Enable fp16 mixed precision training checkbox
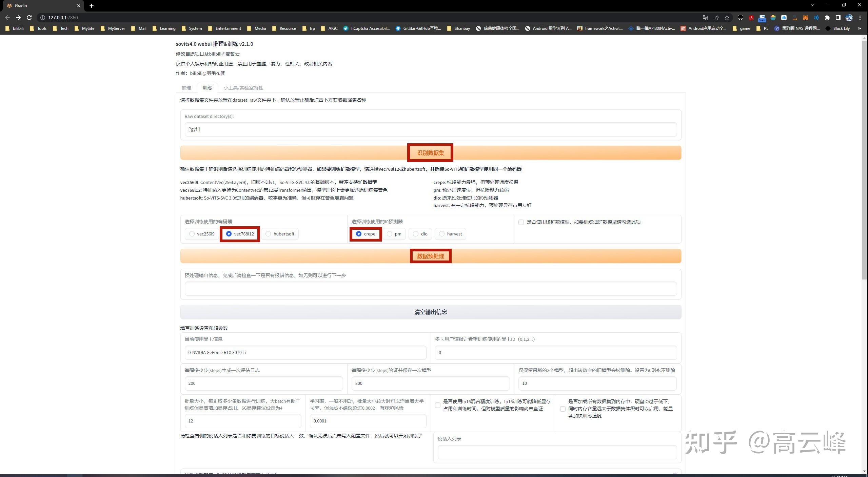 [x=438, y=405]
